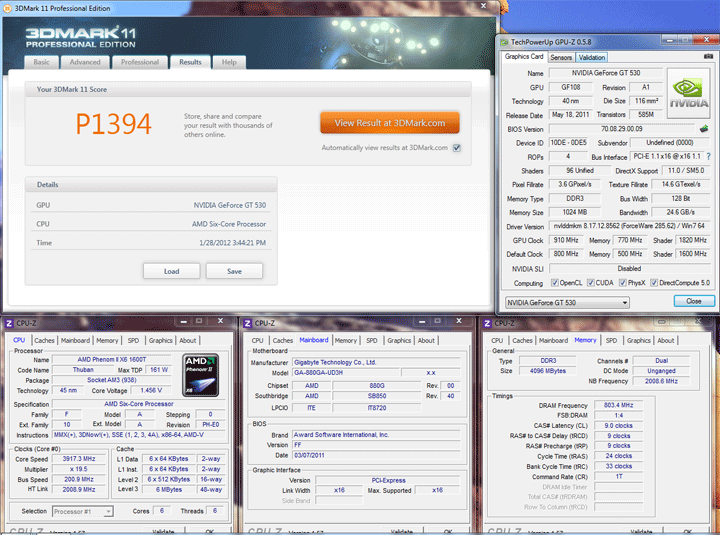Viewport: 720px width, 535px height.
Task: Open the Validation tab in GPU-Z
Action: [x=591, y=57]
